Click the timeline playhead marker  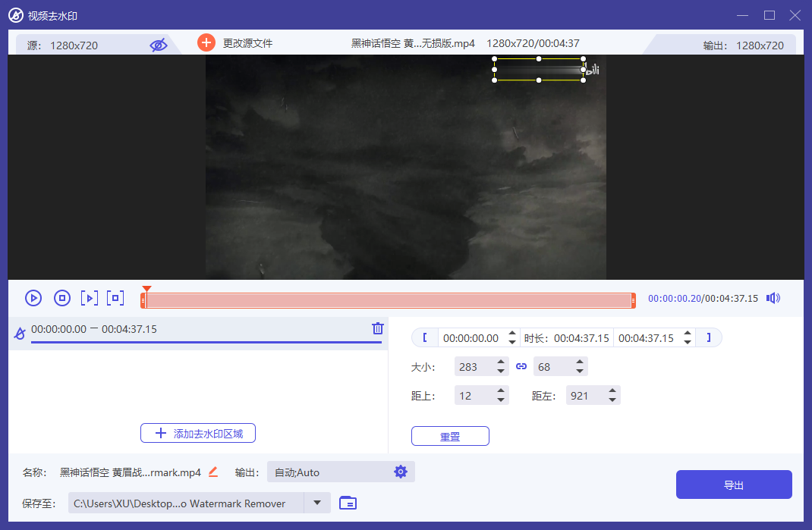(146, 289)
